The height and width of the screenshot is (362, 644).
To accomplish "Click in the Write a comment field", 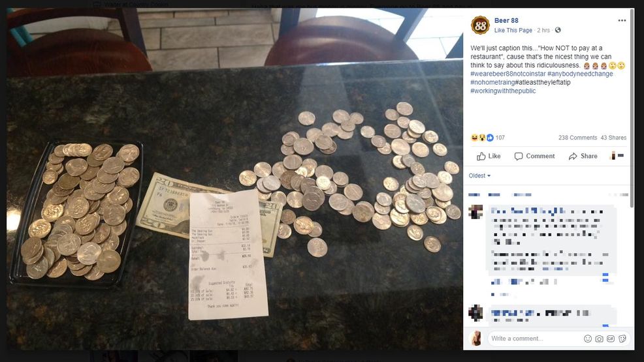I will pos(534,339).
